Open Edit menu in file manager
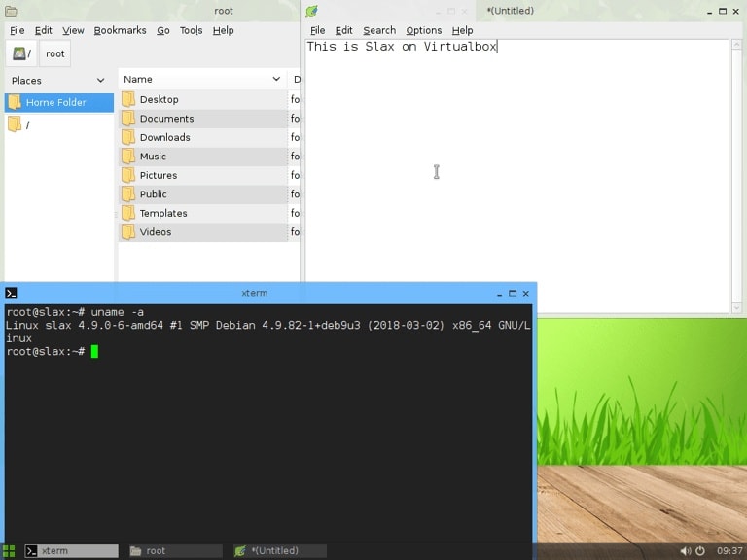 pos(44,30)
